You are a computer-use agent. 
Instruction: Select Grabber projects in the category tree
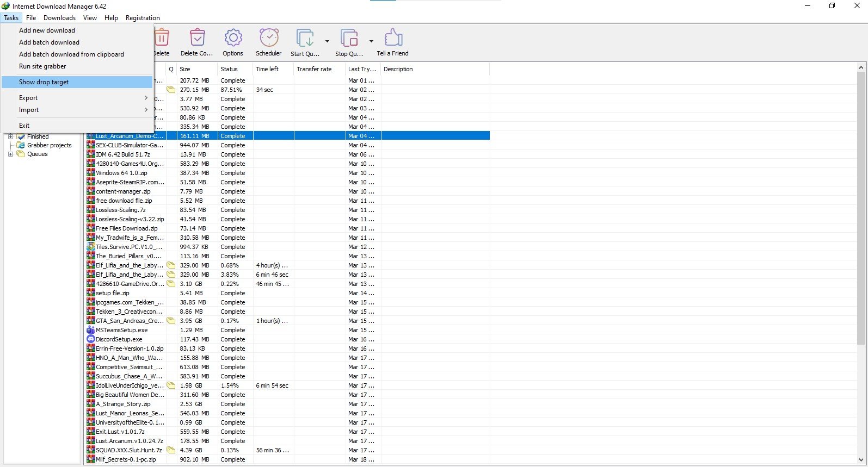[49, 145]
